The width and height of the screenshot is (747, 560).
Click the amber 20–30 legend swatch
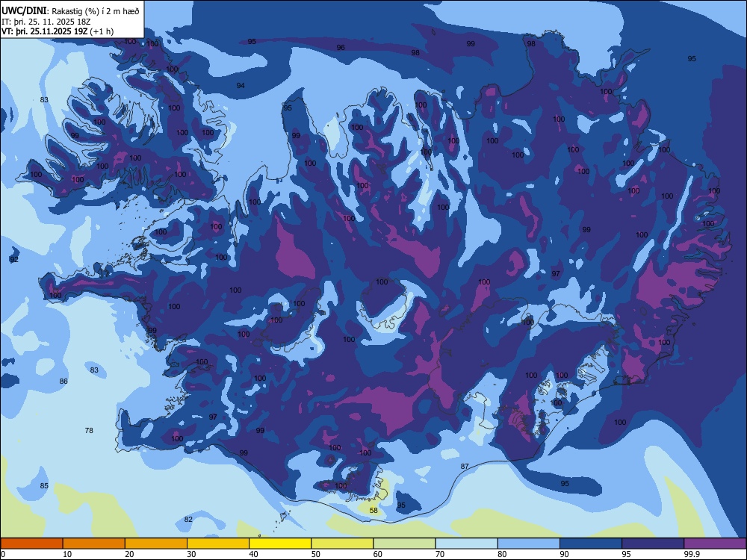click(156, 544)
